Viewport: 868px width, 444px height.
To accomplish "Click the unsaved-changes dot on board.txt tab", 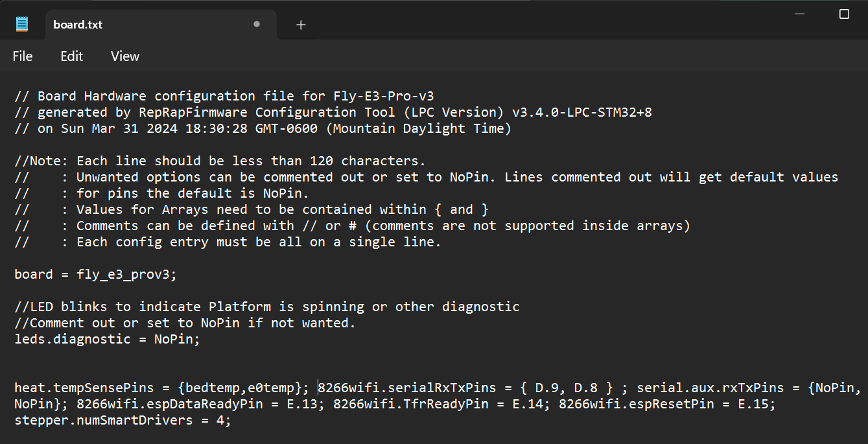I will pyautogui.click(x=257, y=24).
